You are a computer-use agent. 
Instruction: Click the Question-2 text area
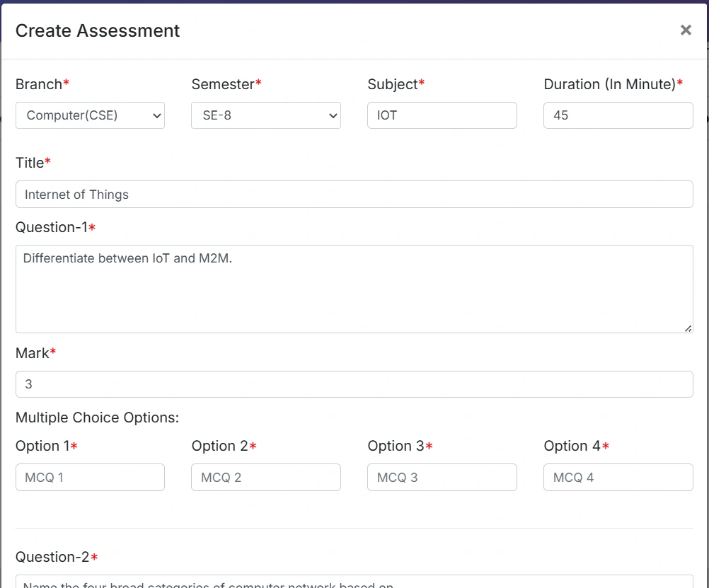(x=354, y=582)
